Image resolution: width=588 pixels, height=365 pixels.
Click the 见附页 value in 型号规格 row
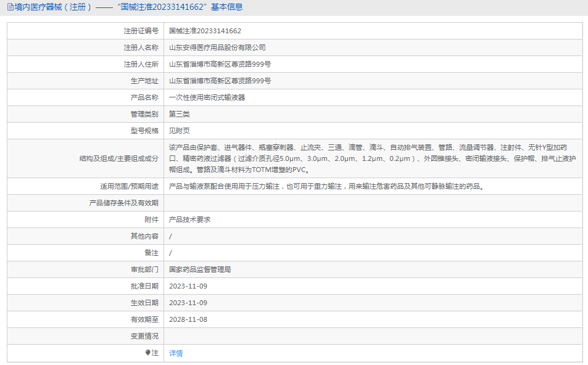pos(180,131)
